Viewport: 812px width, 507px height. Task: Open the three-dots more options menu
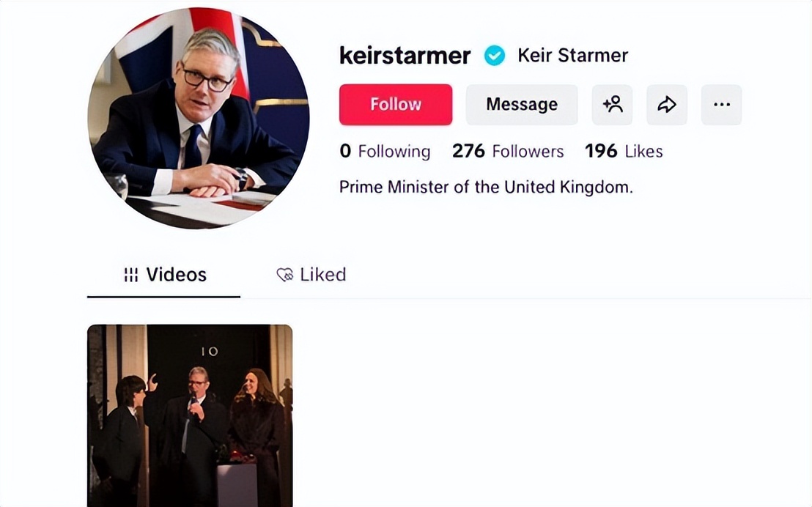721,105
